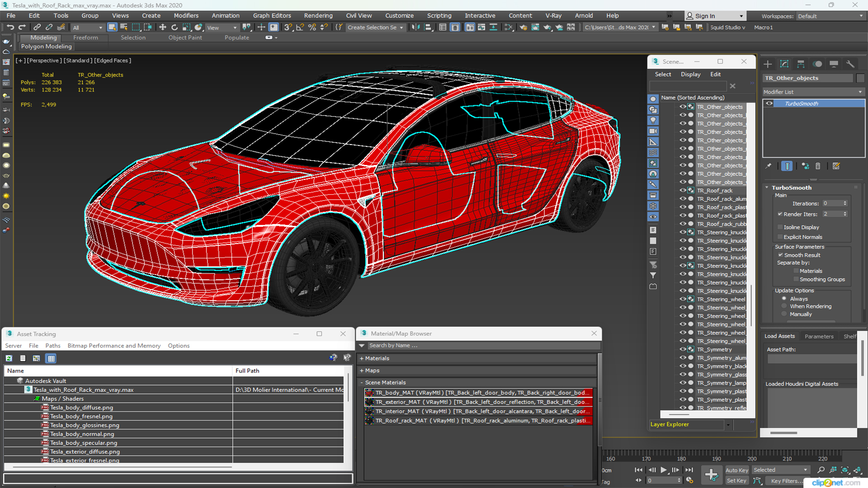Check Separate by Materials

(796, 271)
